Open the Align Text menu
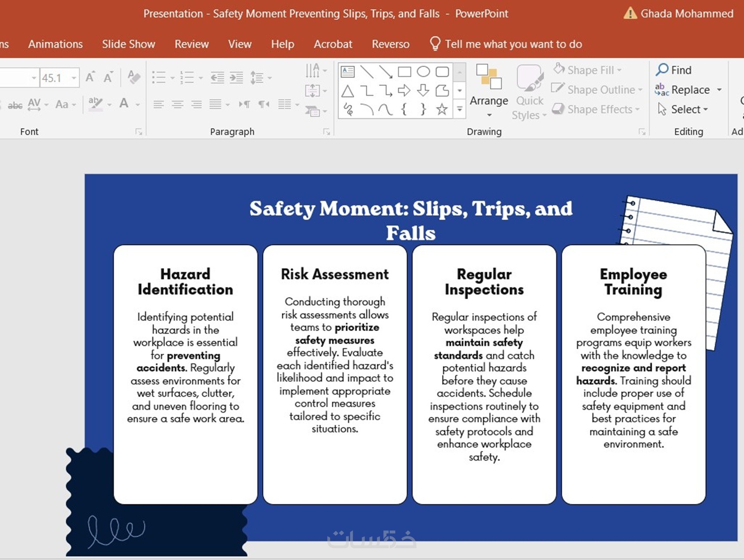744x560 pixels. [316, 91]
